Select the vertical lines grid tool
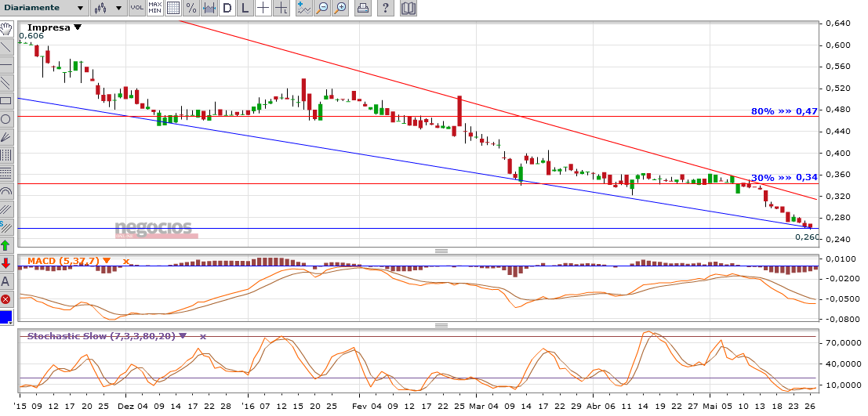Screen dimensions: 868x416 click(6, 154)
